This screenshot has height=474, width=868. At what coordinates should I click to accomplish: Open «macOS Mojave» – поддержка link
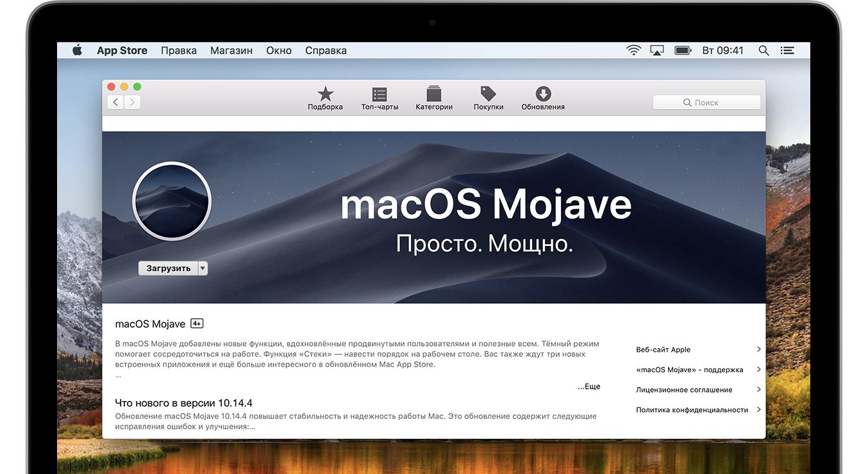pos(690,370)
